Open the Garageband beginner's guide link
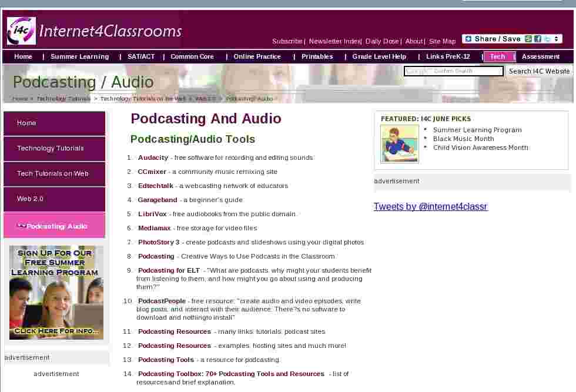 point(158,200)
